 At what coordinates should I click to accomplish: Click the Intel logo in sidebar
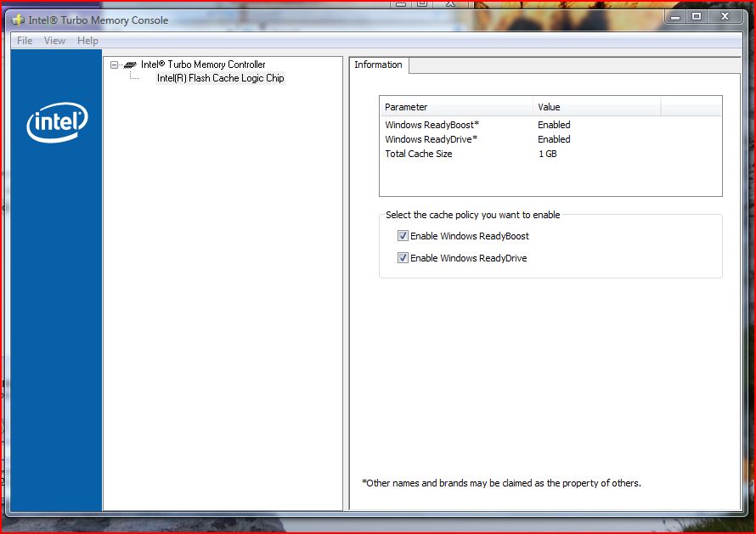click(58, 122)
